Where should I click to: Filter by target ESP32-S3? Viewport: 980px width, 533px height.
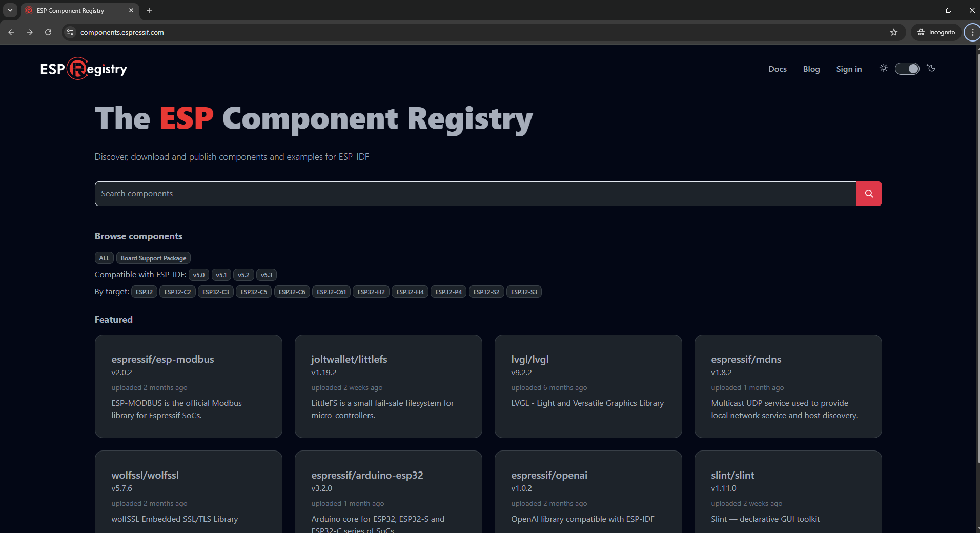click(x=524, y=292)
